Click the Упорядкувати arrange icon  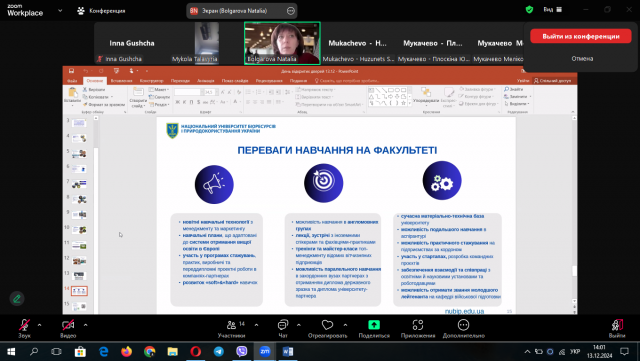[426, 92]
